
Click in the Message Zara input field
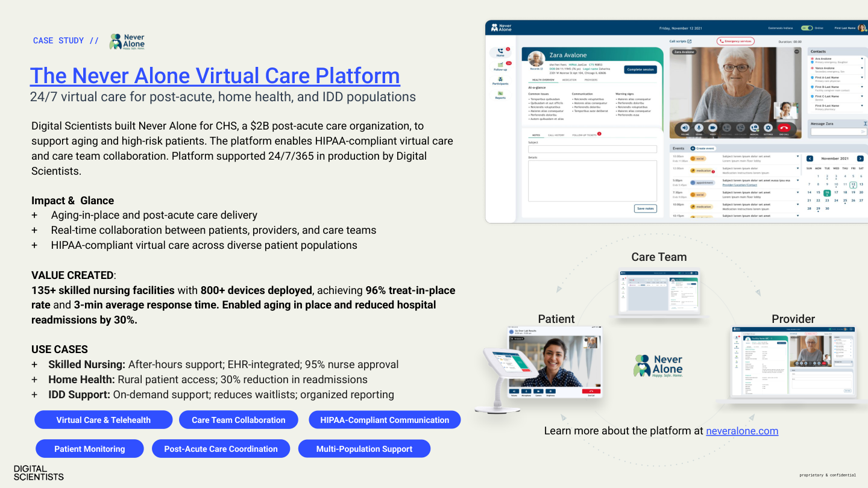tap(834, 131)
